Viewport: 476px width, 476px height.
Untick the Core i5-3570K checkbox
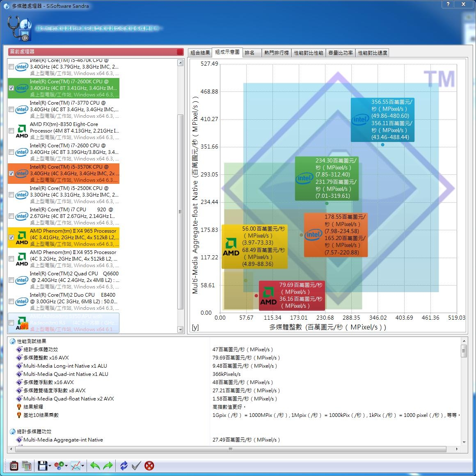[x=11, y=173]
